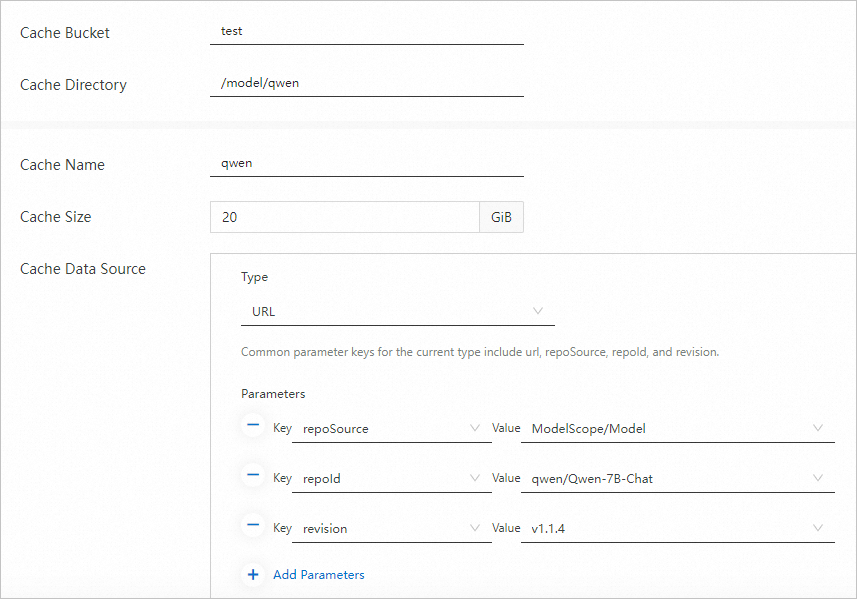Open the qwen/Qwen-7B-Chat Value dropdown
Screen dimensions: 857x599
pyautogui.click(x=818, y=478)
